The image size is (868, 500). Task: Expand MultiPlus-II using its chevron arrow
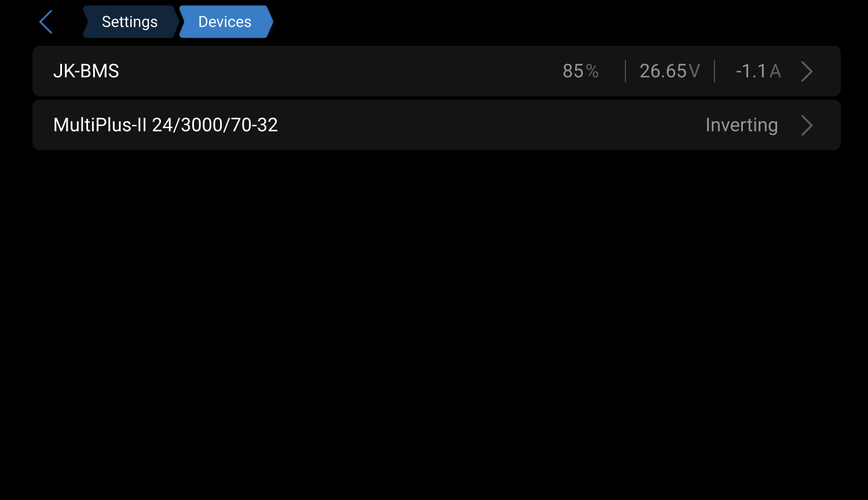pos(807,125)
